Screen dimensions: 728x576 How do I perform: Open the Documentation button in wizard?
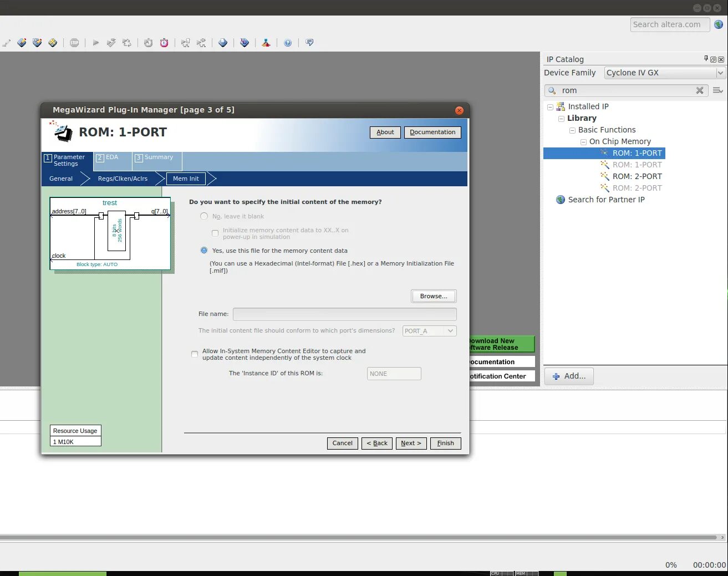tap(432, 132)
